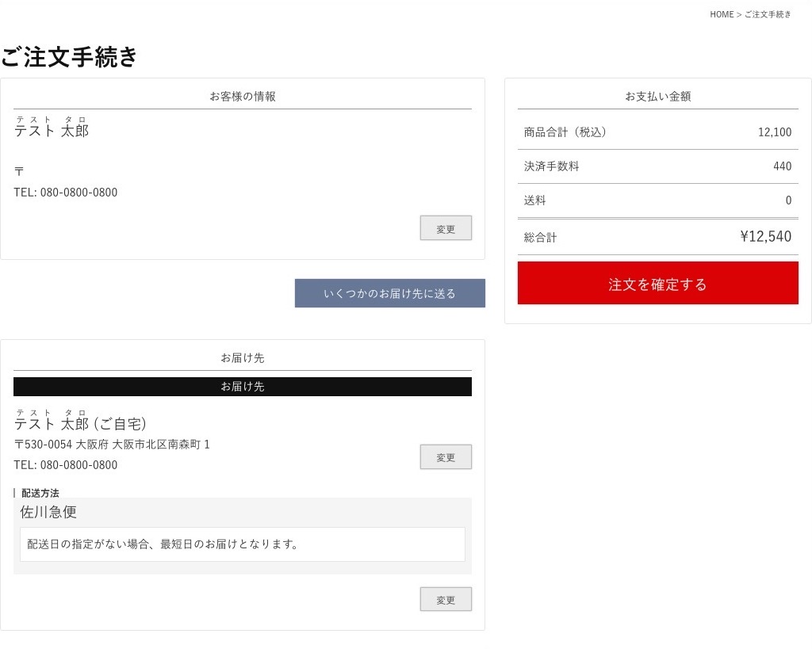Image resolution: width=812 pixels, height=649 pixels.
Task: Click the 商品合計（税込）row label
Action: coord(565,132)
